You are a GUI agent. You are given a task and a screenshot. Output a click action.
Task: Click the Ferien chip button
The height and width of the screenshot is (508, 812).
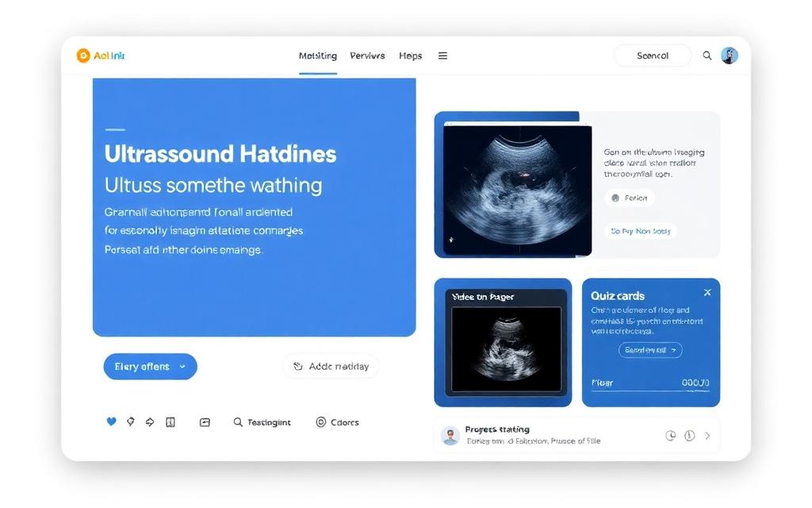(x=629, y=198)
